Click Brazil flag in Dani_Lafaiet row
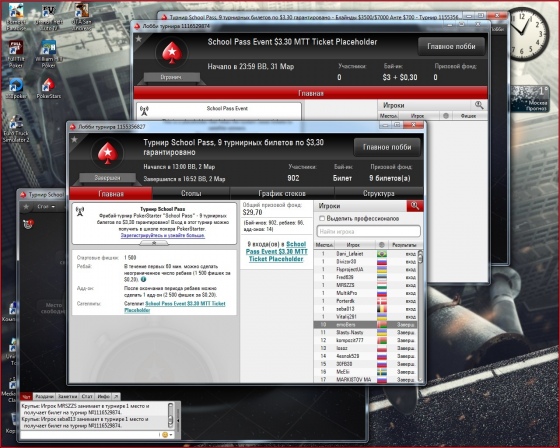The width and height of the screenshot is (560, 448). click(x=382, y=254)
